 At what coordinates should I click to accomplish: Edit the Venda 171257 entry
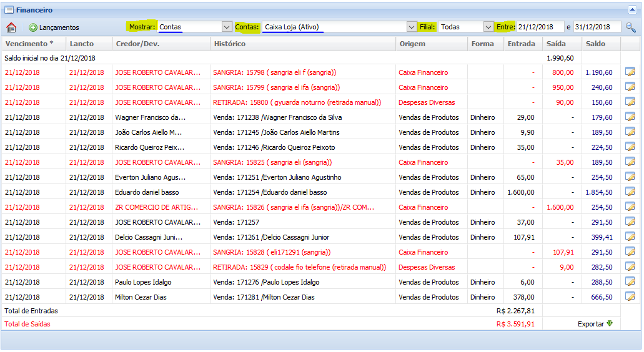click(630, 222)
